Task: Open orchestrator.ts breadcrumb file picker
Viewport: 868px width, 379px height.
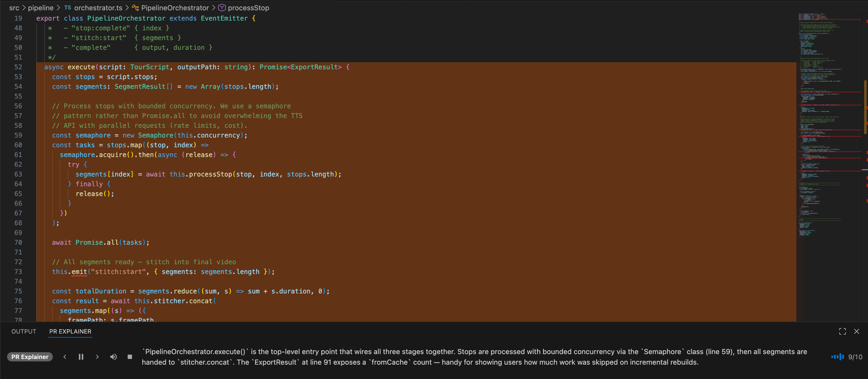Action: pyautogui.click(x=98, y=8)
